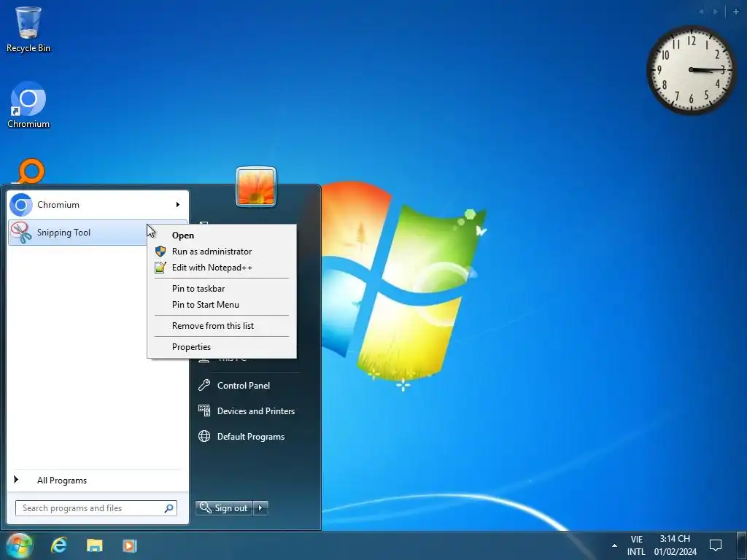Click the add gadget plus icon
747x560 pixels.
736,12
